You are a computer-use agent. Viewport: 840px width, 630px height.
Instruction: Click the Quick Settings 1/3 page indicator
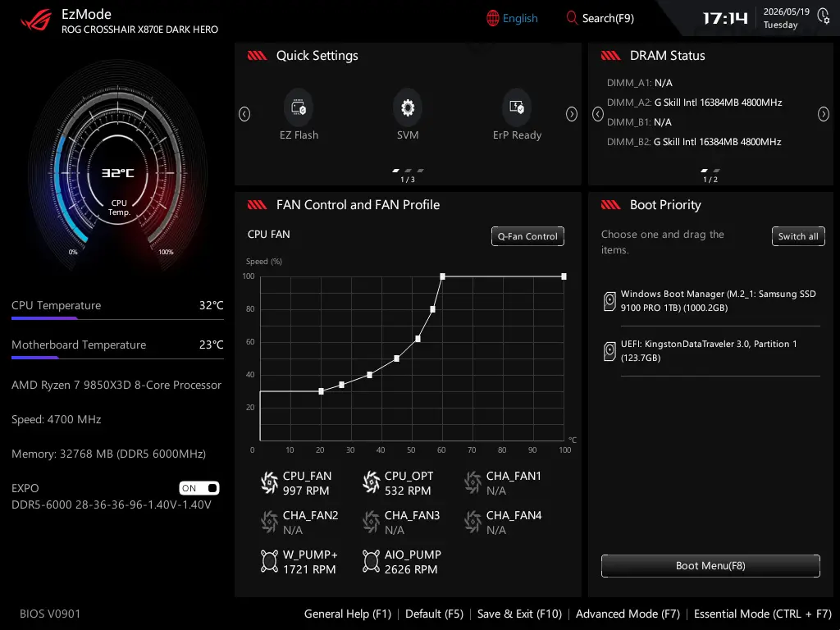[408, 176]
